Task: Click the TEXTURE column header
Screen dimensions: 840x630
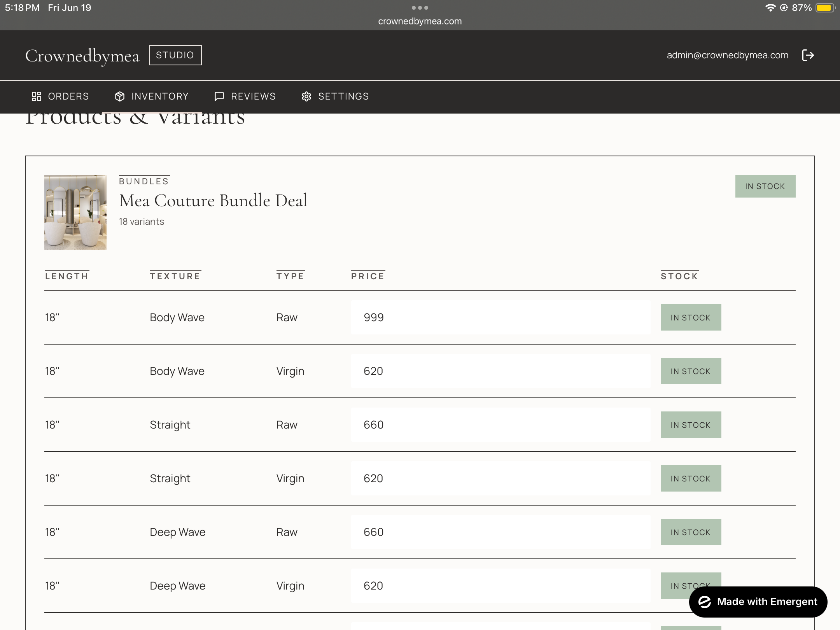Action: pyautogui.click(x=175, y=276)
